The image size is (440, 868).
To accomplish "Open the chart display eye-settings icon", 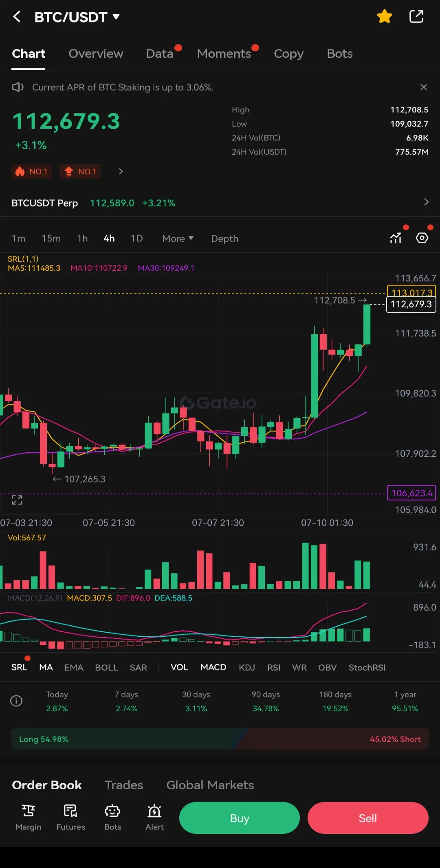I will [422, 238].
